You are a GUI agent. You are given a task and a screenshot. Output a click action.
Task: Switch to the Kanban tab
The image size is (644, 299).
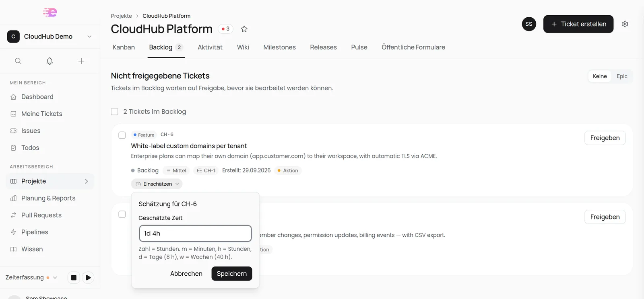(x=124, y=47)
